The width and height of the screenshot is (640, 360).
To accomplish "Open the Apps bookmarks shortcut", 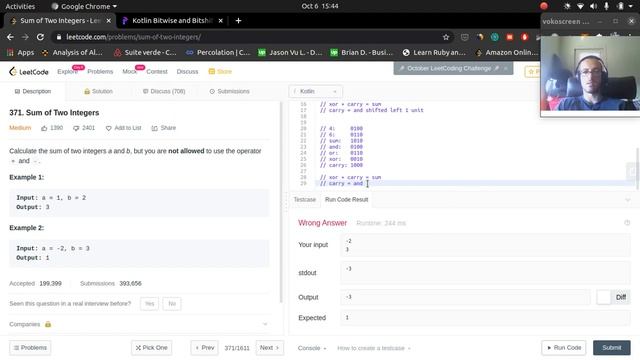I will [x=20, y=53].
